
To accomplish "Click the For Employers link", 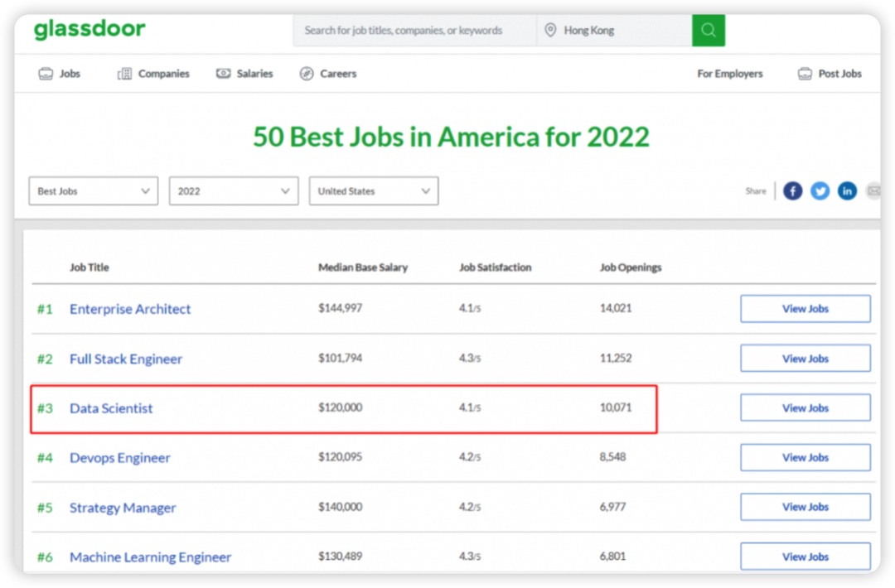I will [730, 74].
